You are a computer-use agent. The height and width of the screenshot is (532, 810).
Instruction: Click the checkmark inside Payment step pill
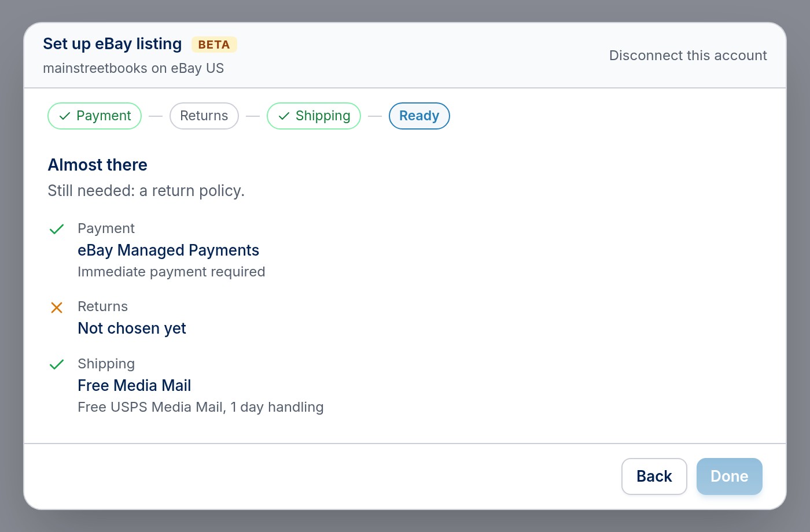coord(65,116)
